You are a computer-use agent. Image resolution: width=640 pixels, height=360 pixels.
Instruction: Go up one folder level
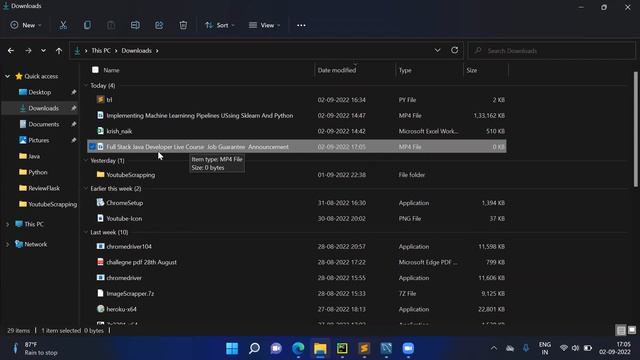59,51
